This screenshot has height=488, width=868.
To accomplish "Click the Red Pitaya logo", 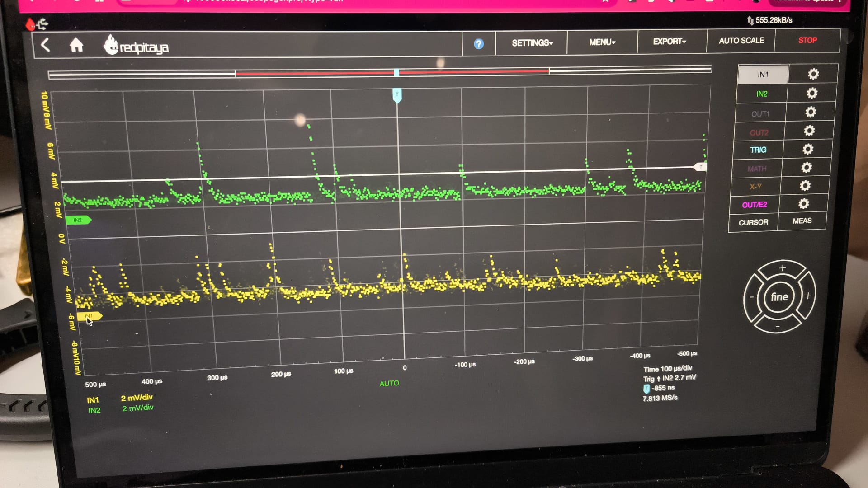I will point(136,46).
